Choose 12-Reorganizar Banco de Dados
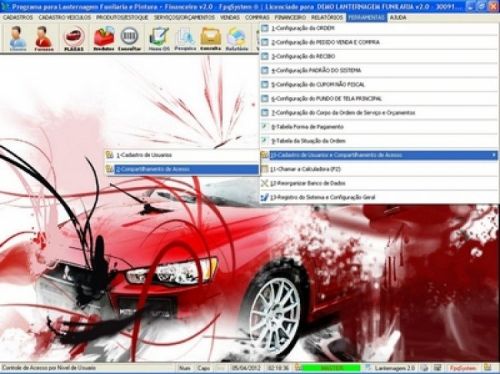 tap(379, 183)
